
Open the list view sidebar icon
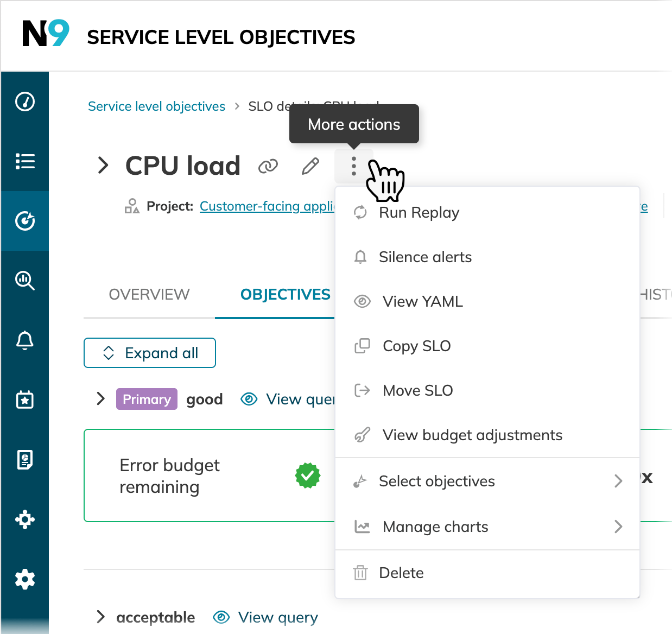pyautogui.click(x=25, y=161)
